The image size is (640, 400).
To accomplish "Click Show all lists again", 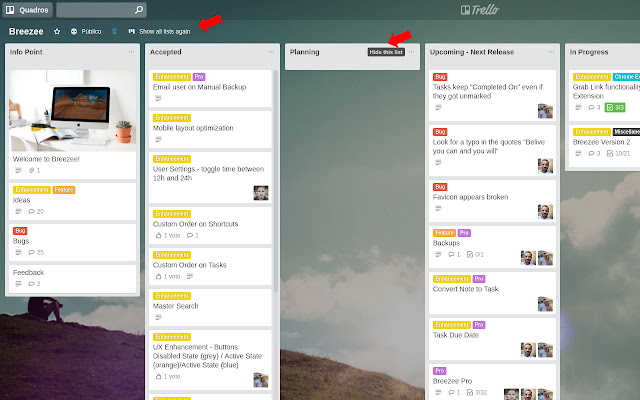I will (x=159, y=31).
